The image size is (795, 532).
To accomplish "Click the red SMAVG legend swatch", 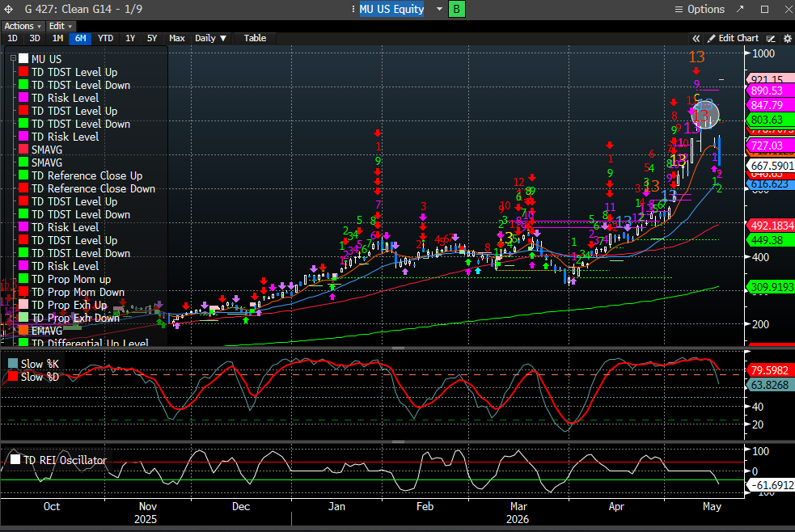I will (x=23, y=150).
